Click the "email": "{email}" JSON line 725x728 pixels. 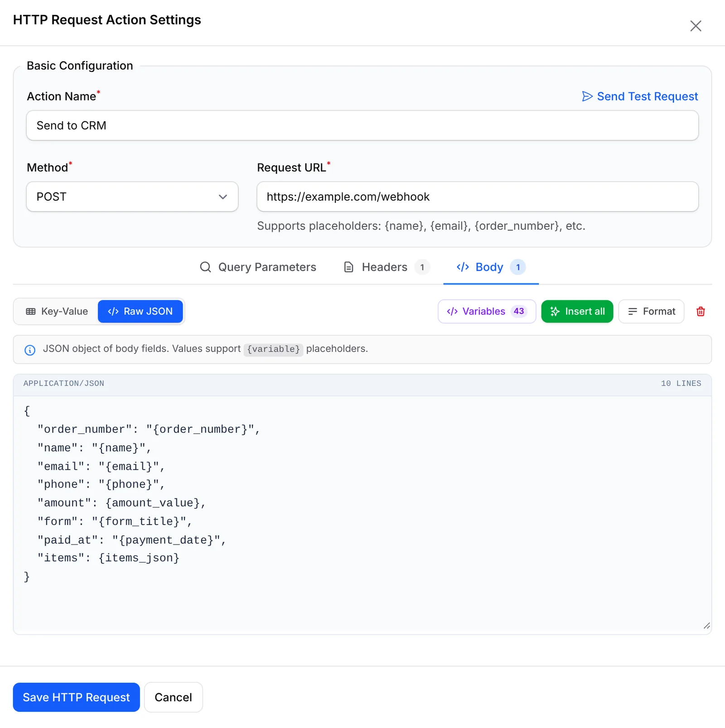[x=101, y=467]
